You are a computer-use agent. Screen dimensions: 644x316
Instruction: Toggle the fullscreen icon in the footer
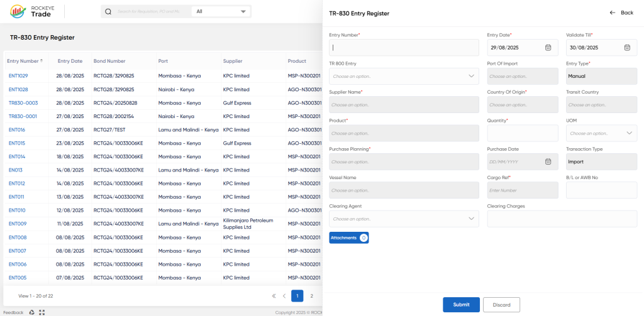click(x=42, y=312)
